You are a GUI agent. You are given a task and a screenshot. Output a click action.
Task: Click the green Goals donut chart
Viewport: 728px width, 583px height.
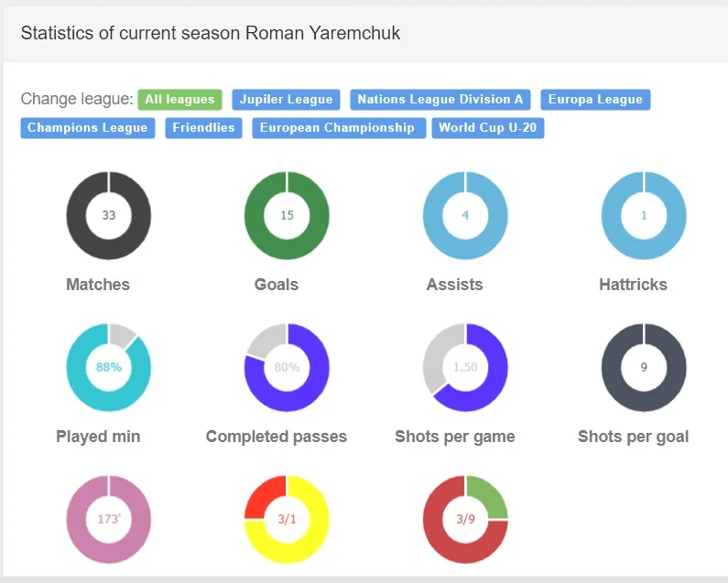(x=287, y=216)
